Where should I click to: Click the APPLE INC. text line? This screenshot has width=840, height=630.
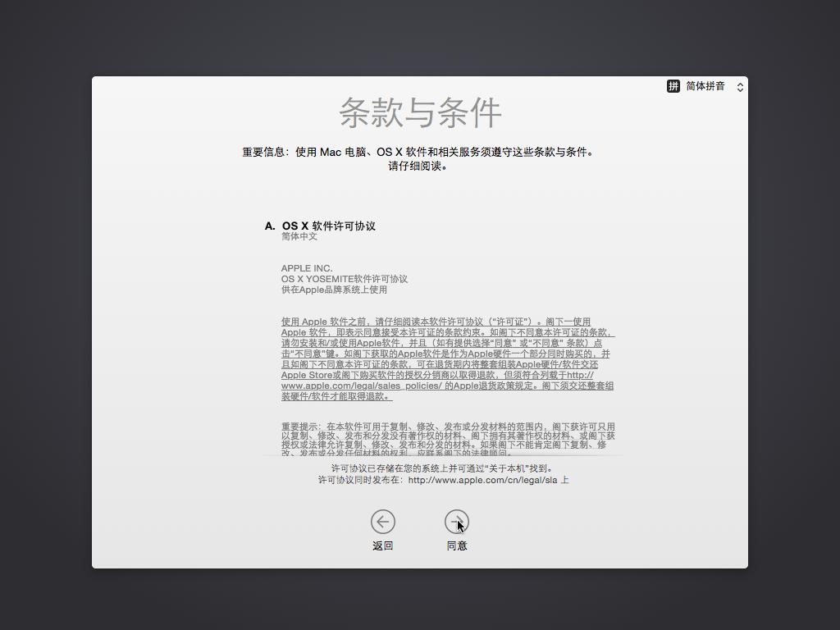click(307, 267)
